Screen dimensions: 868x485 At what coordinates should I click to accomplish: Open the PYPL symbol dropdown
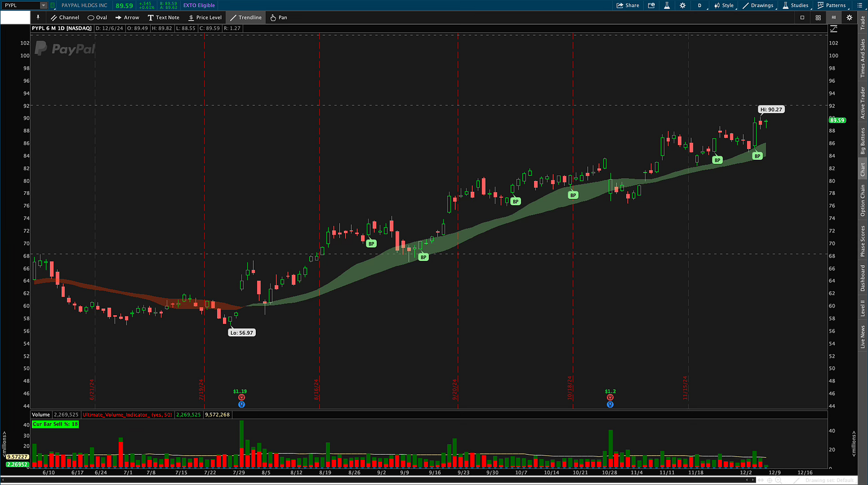click(43, 5)
